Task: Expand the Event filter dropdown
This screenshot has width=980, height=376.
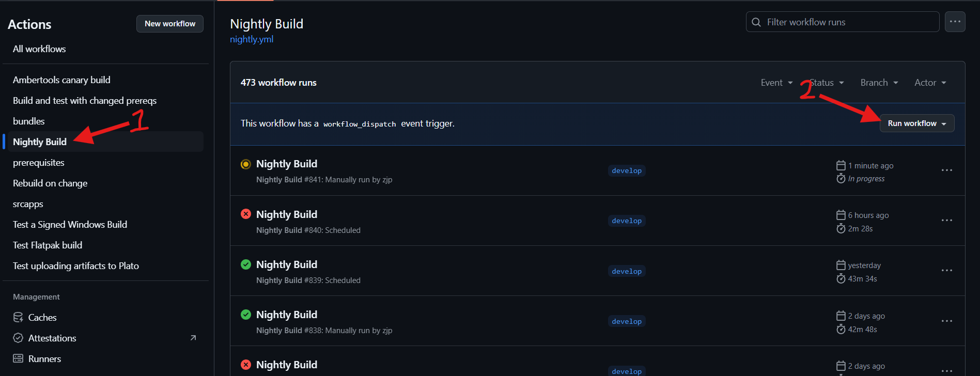Action: pos(776,83)
